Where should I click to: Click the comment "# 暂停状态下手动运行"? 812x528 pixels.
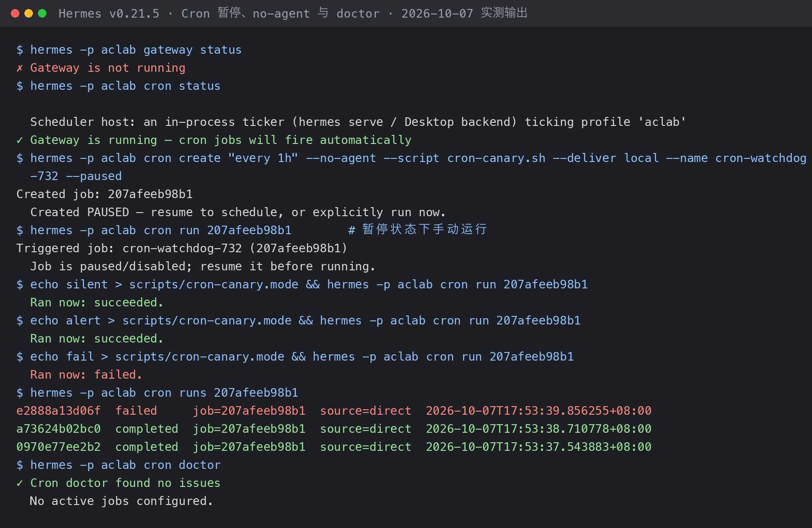pos(418,230)
